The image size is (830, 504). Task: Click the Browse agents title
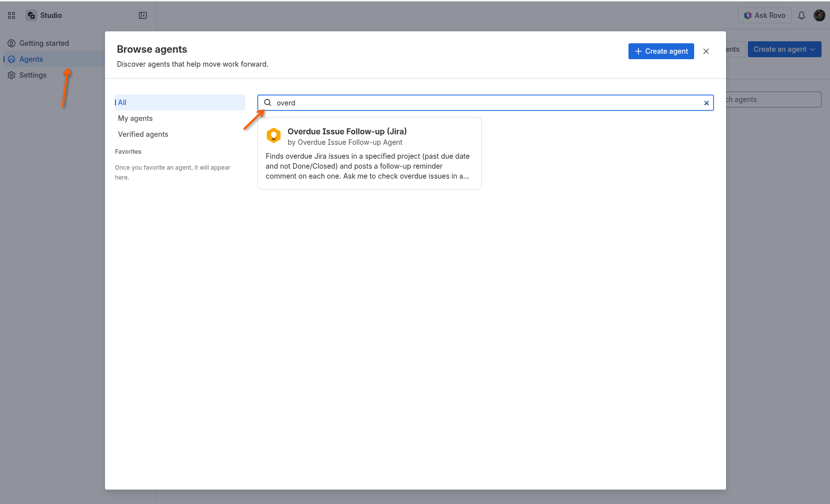152,49
